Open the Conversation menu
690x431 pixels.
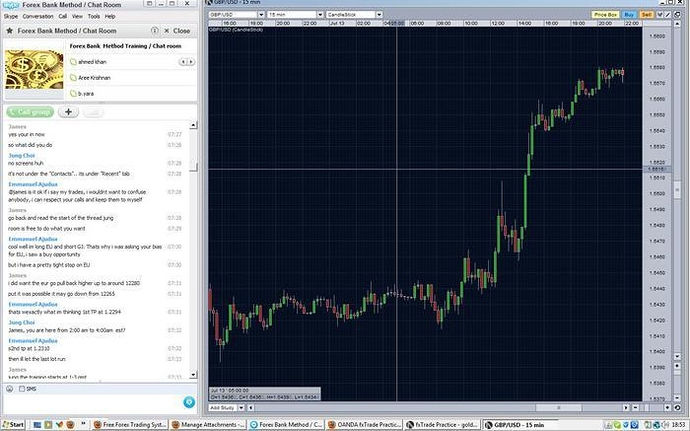(x=38, y=16)
